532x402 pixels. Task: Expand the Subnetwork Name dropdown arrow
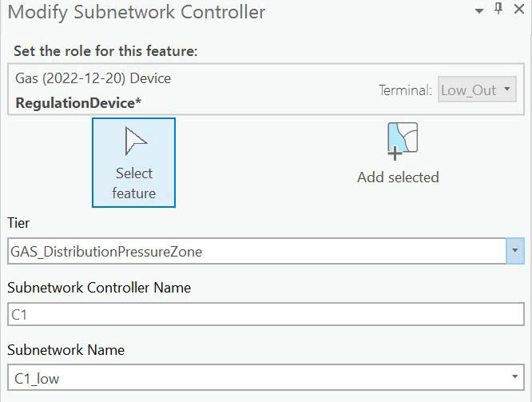coord(512,377)
